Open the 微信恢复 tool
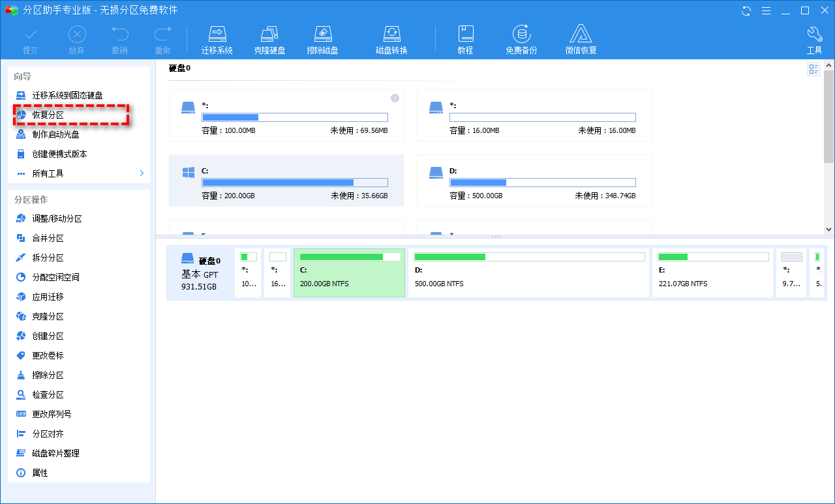The height and width of the screenshot is (504, 835). click(x=581, y=40)
